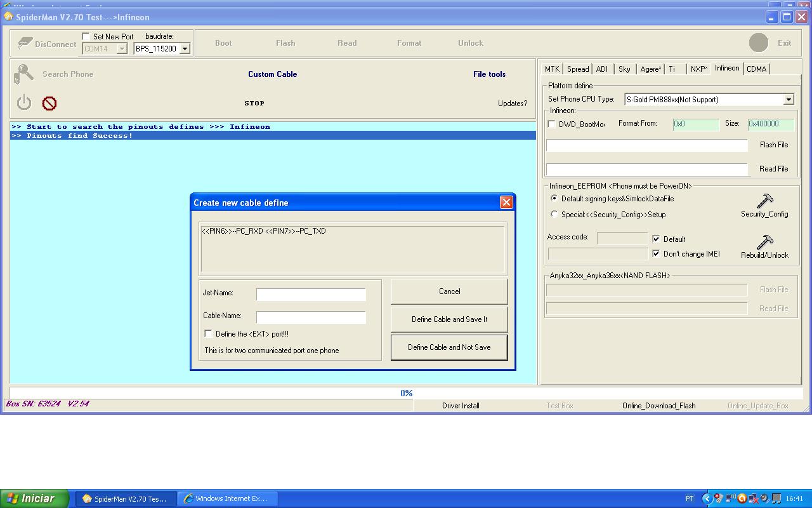Image resolution: width=812 pixels, height=508 pixels.
Task: Toggle Don't change IMEI checkbox
Action: 656,253
